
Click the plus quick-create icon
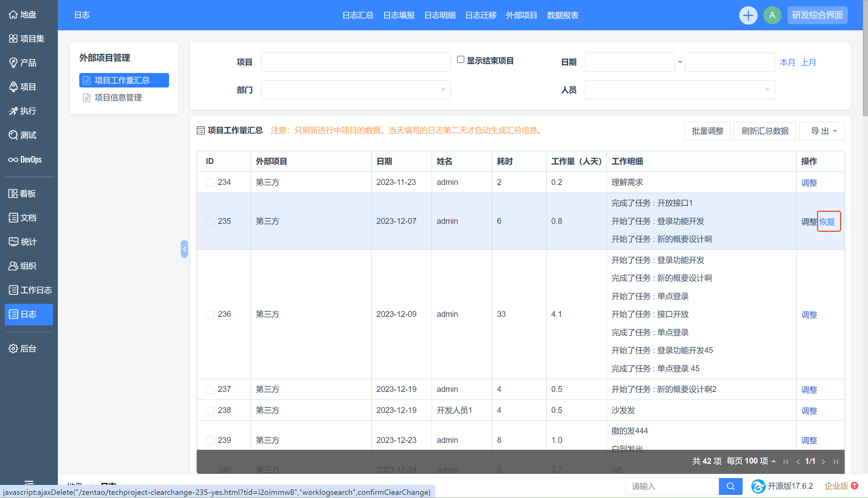(x=748, y=15)
